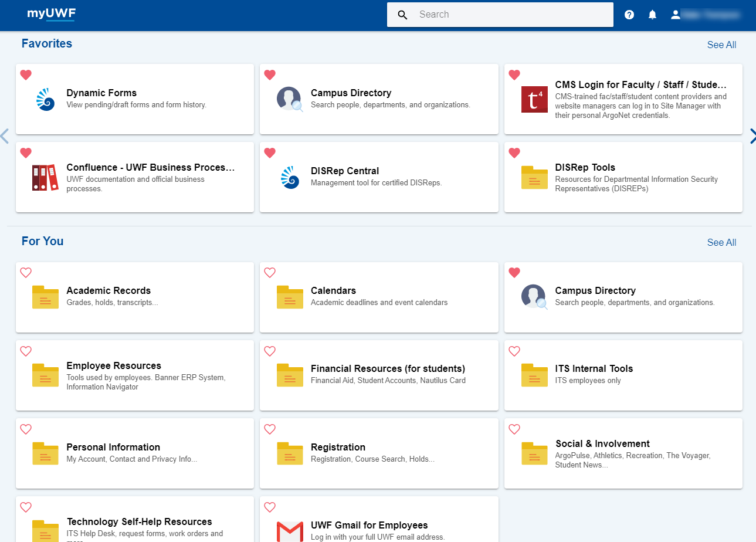Favorite Registration heart
This screenshot has height=542, width=756.
(x=270, y=429)
